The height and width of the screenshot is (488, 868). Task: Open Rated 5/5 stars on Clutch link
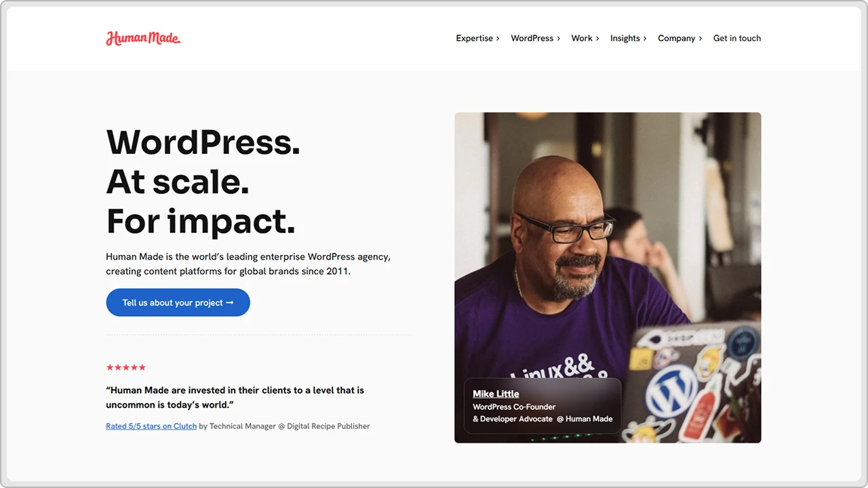tap(151, 426)
